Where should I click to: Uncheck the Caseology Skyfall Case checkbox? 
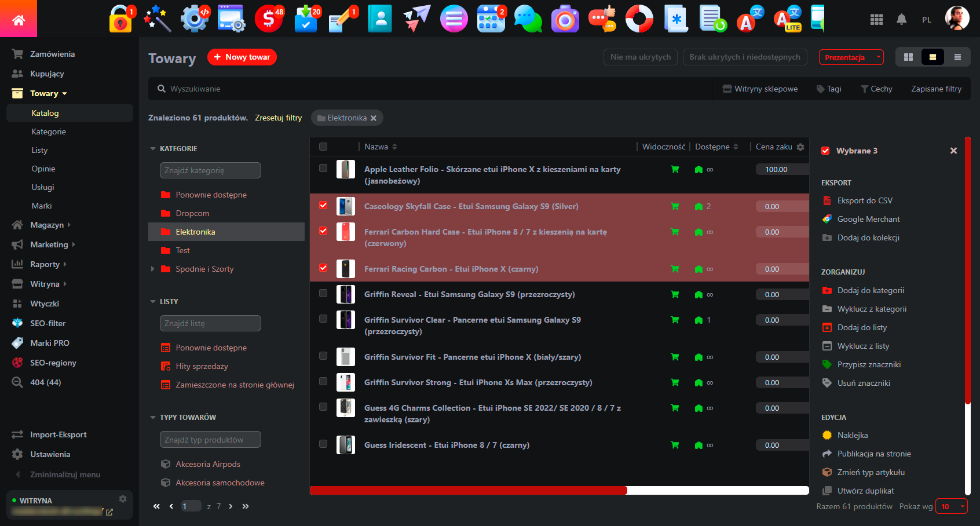(323, 206)
